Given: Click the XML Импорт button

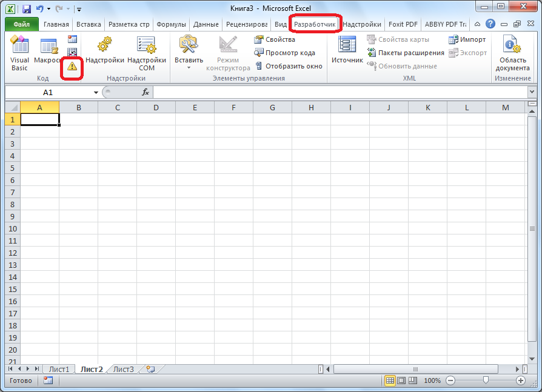Looking at the screenshot, I should coord(467,39).
